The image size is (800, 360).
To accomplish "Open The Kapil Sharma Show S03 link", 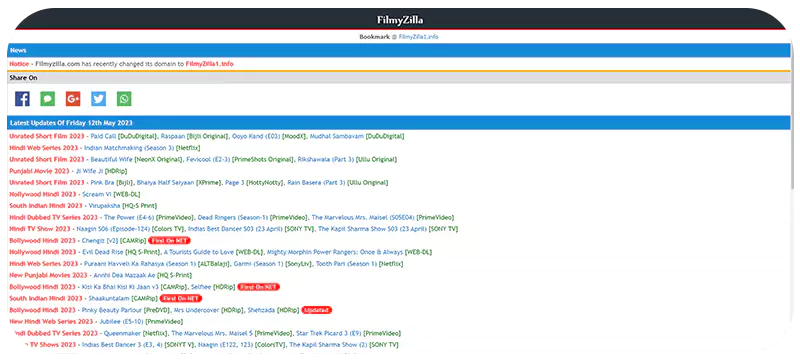I will pos(372,229).
